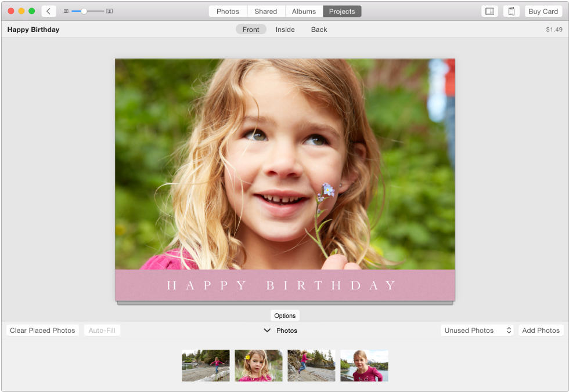Click the red close window control
This screenshot has height=392, width=569.
tap(10, 11)
